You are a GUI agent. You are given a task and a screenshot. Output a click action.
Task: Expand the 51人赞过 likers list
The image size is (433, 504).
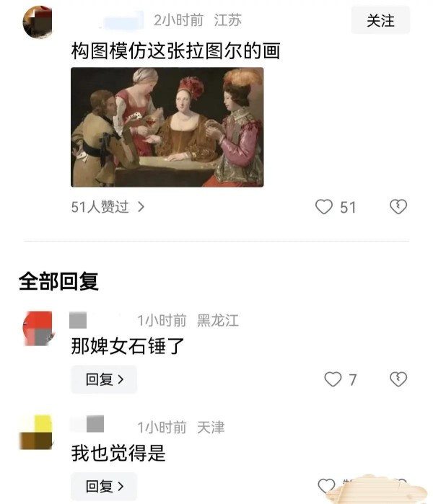[x=108, y=207]
